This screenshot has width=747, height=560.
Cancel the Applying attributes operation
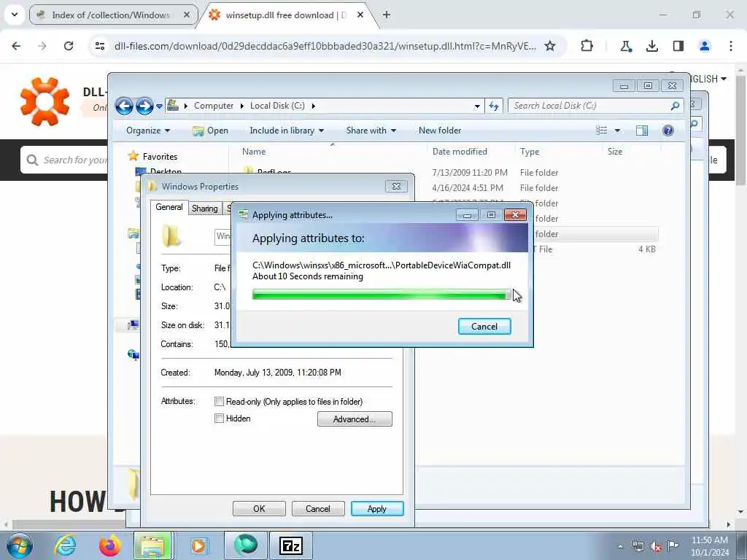(484, 326)
